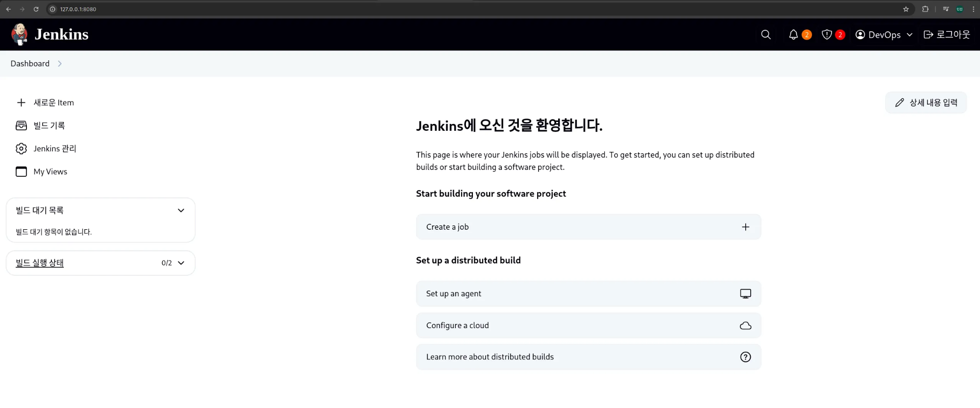Click the 빌드 대기 목록 heading
Image resolution: width=980 pixels, height=408 pixels.
(x=40, y=210)
